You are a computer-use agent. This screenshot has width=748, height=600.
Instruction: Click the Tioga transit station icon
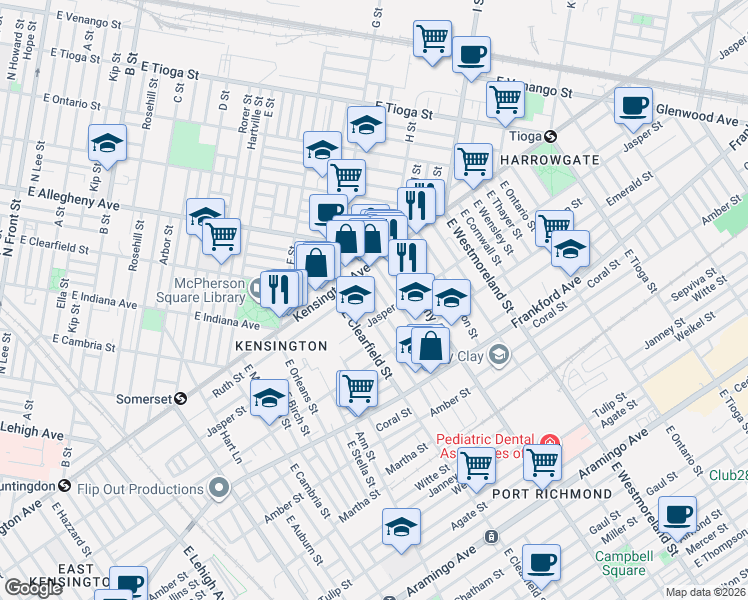pos(550,137)
